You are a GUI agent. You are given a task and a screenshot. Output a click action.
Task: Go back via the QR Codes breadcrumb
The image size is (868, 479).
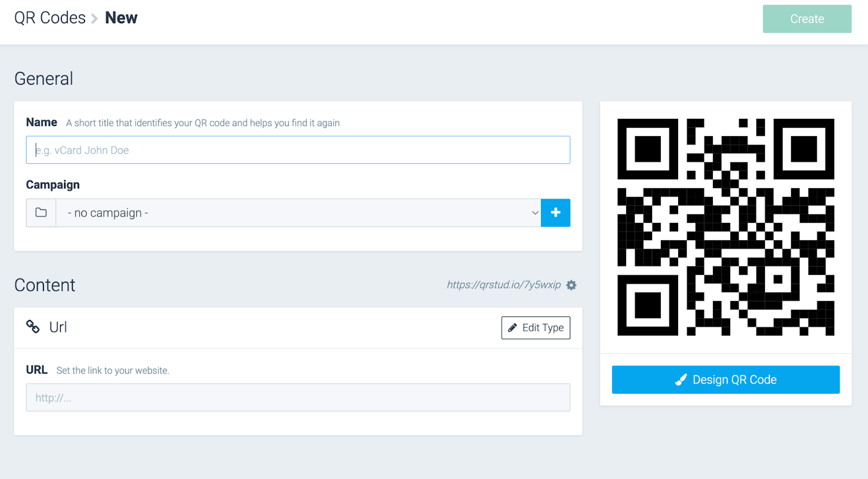50,18
